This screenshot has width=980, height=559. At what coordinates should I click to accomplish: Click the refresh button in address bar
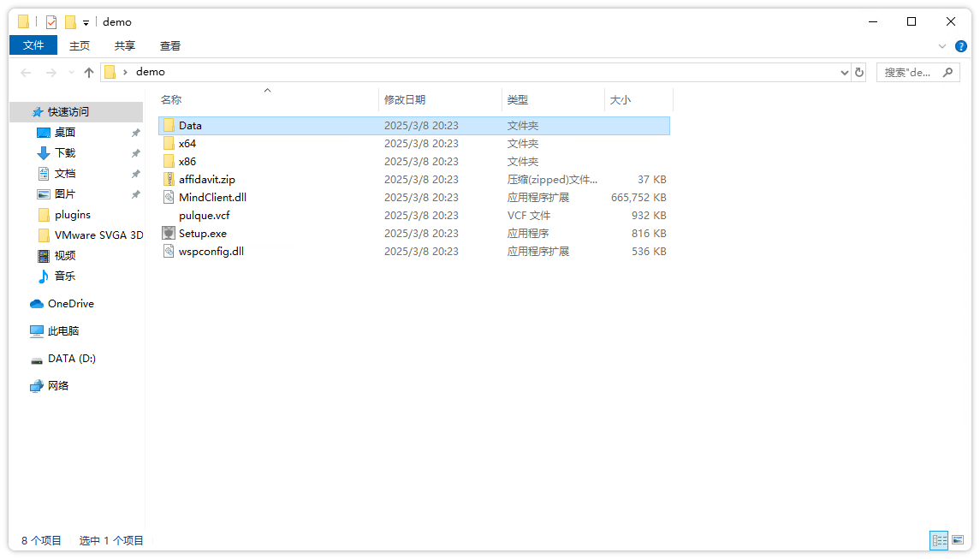[x=859, y=73]
